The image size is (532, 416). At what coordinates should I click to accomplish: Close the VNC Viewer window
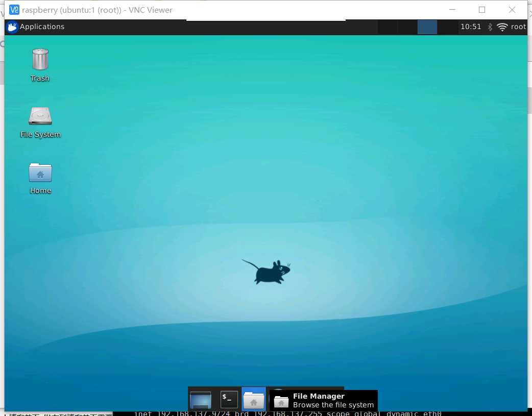pos(512,10)
